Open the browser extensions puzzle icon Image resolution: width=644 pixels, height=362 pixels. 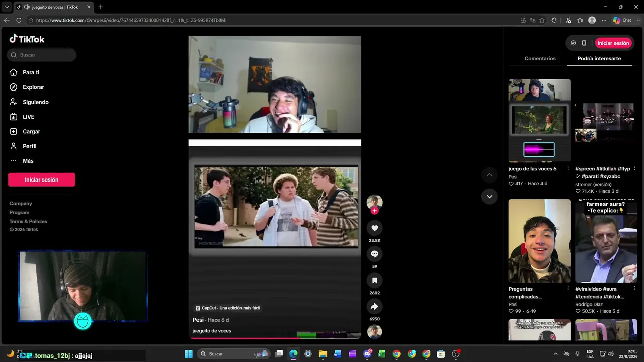click(554, 20)
